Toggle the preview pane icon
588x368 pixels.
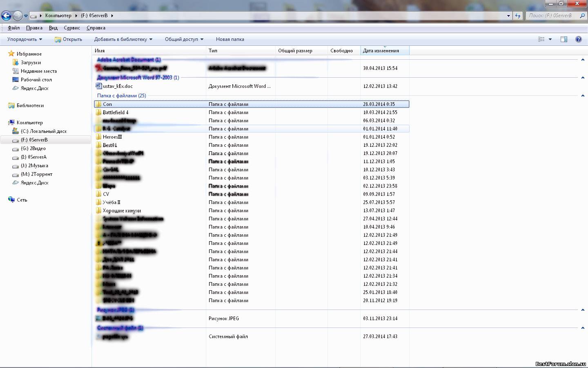(563, 39)
